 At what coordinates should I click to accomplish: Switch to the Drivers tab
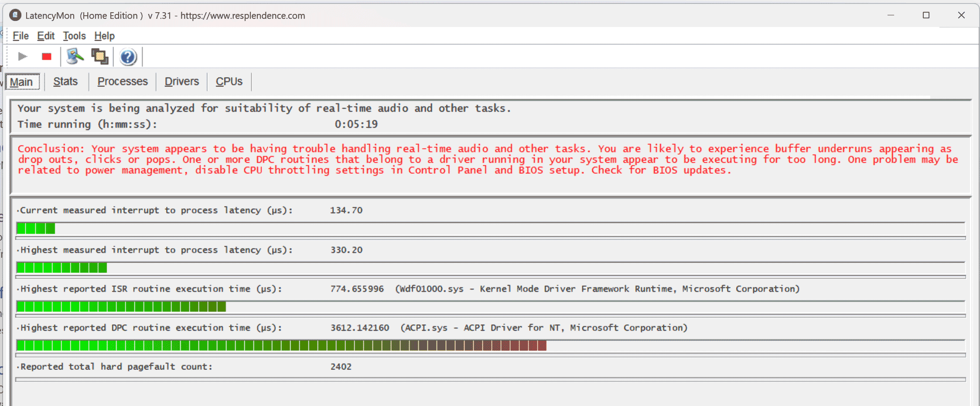tap(181, 82)
